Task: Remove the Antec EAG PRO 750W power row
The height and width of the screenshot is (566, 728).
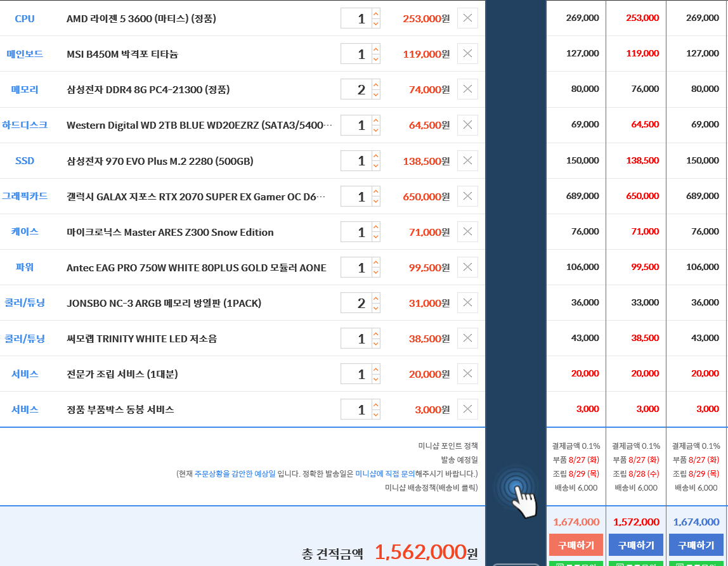Action: click(x=467, y=267)
